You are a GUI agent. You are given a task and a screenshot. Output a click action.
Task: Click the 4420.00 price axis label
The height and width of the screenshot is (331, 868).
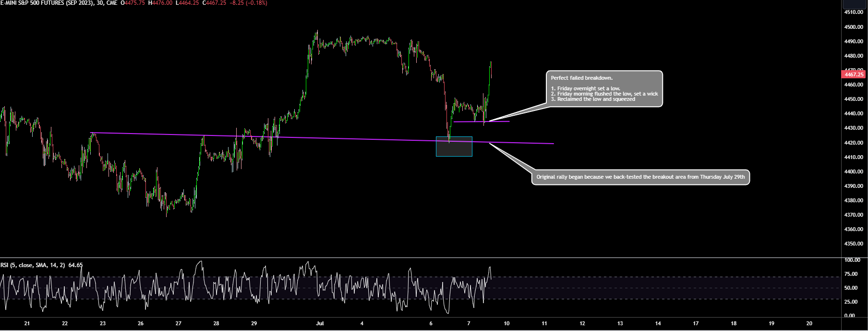[x=854, y=143]
